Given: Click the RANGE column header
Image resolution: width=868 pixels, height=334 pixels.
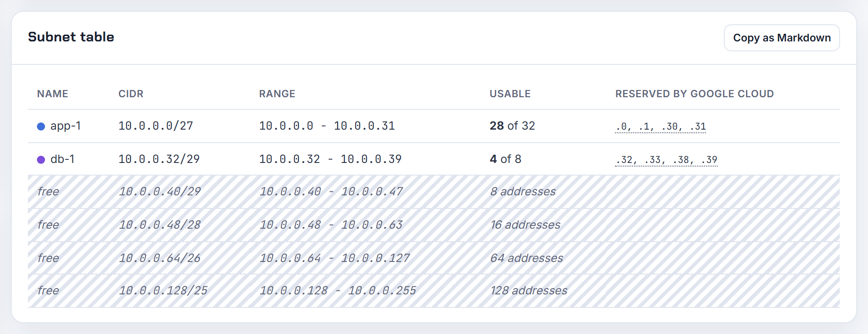Looking at the screenshot, I should tap(277, 94).
